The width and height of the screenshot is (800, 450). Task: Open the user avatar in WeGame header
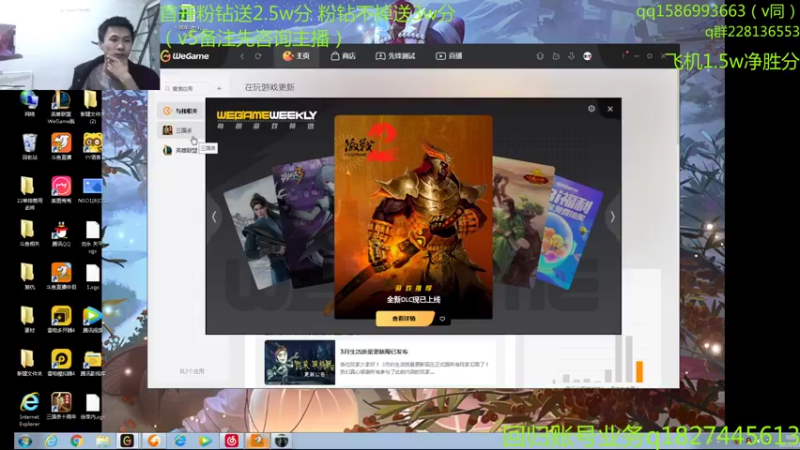pyautogui.click(x=588, y=56)
